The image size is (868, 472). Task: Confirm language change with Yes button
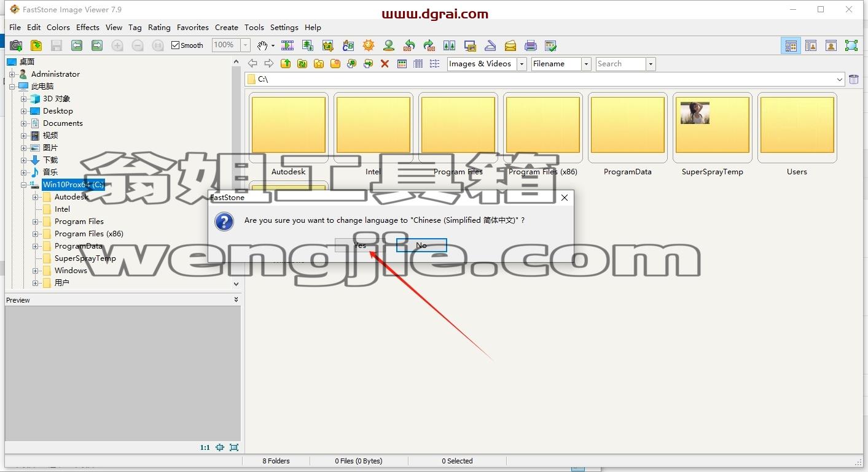tap(360, 245)
